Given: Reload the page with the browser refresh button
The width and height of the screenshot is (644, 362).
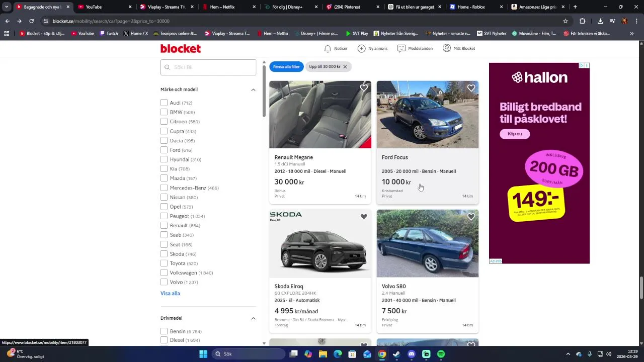Looking at the screenshot, I should pos(31,21).
